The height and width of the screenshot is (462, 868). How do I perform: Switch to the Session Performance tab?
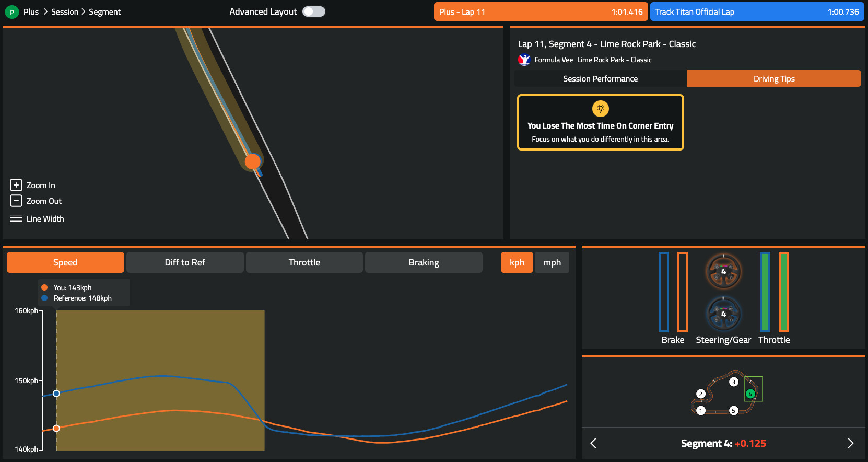[x=601, y=78]
